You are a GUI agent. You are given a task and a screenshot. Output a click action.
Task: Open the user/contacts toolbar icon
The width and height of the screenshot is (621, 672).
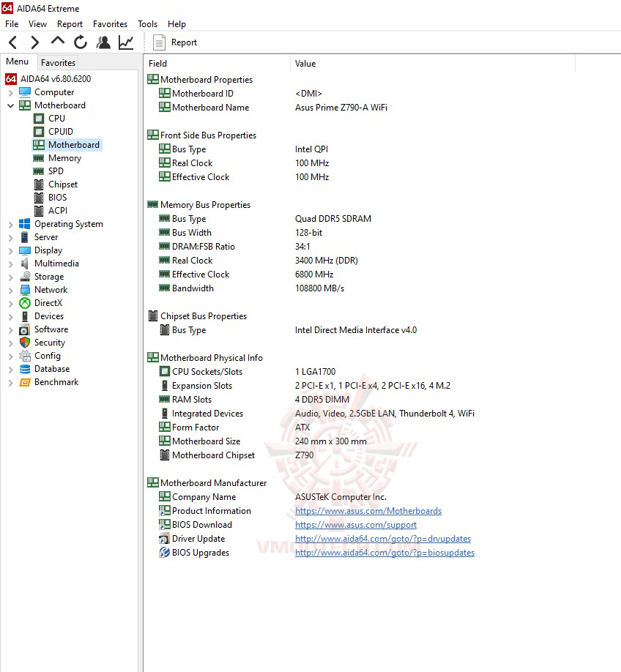click(x=103, y=42)
